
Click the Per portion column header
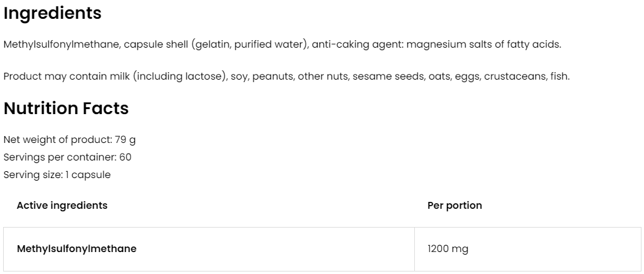[x=454, y=206]
